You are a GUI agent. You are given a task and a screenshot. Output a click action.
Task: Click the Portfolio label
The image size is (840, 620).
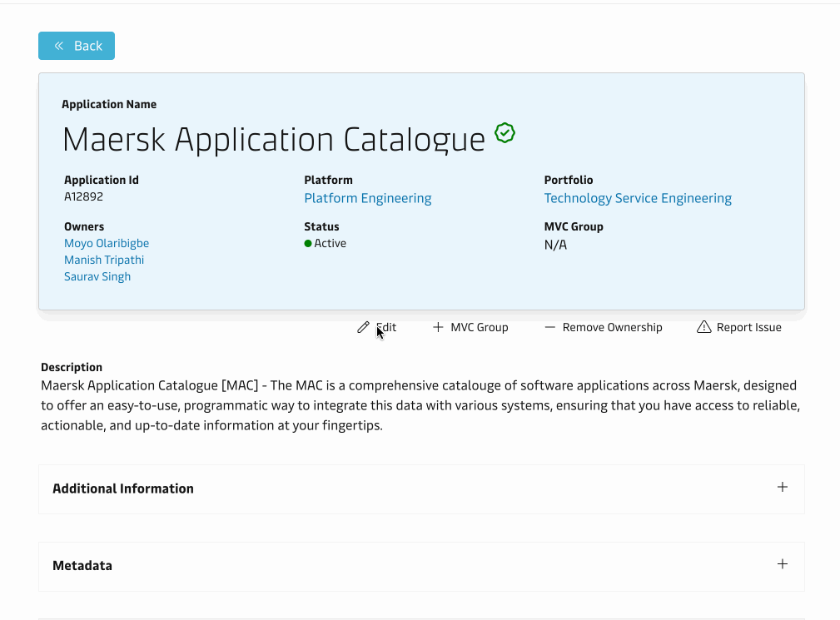tap(569, 180)
